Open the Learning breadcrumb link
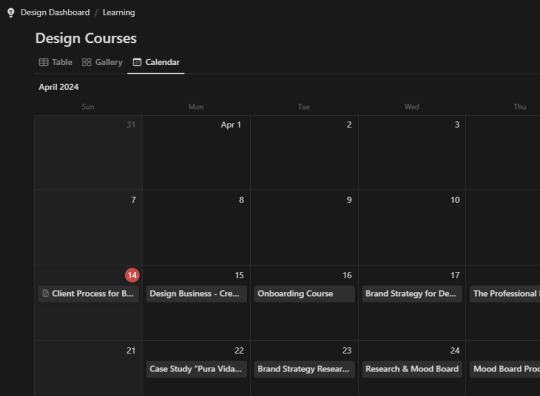 coord(119,12)
